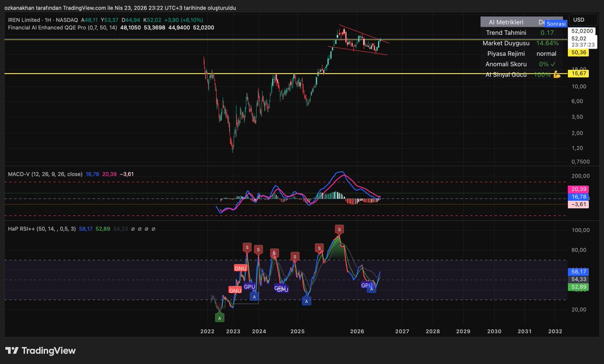This screenshot has width=604, height=364.
Task: Click the gray 54,33 RSI scale label
Action: point(578,279)
